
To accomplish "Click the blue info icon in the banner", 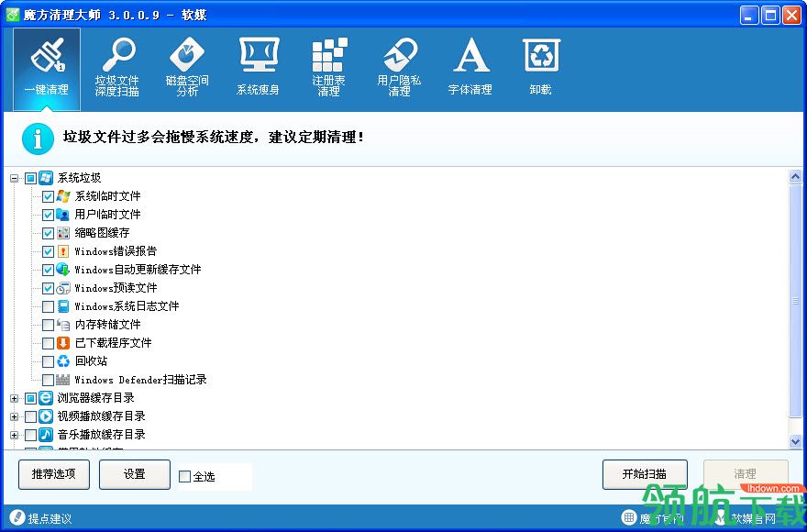I will pyautogui.click(x=38, y=139).
